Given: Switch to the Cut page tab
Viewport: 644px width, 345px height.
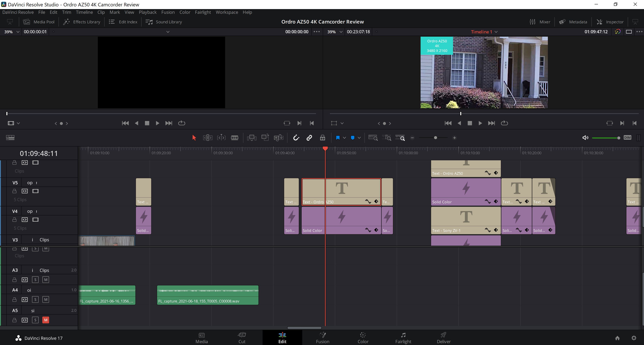Looking at the screenshot, I should [x=242, y=338].
